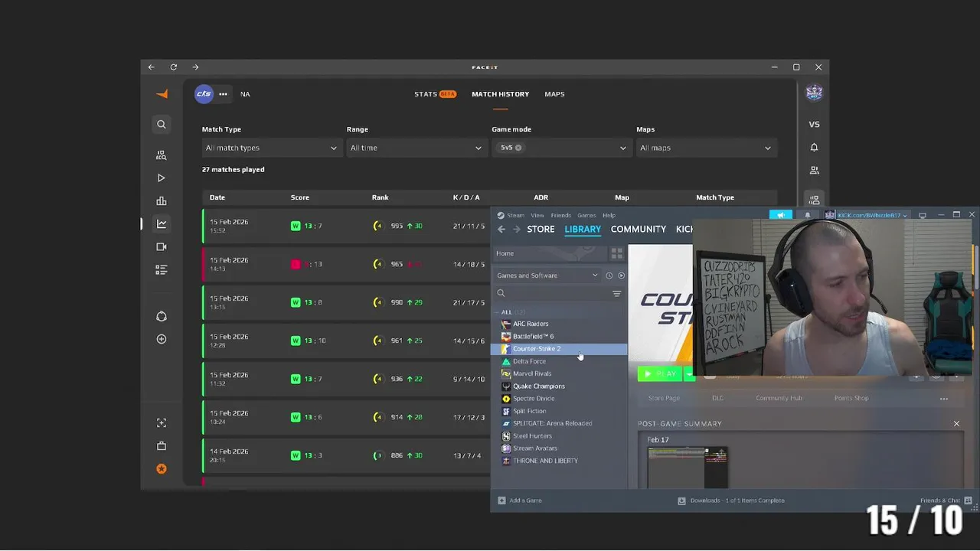Open the FACEIT sidebar search icon
This screenshot has height=551, width=980.
pyautogui.click(x=162, y=124)
